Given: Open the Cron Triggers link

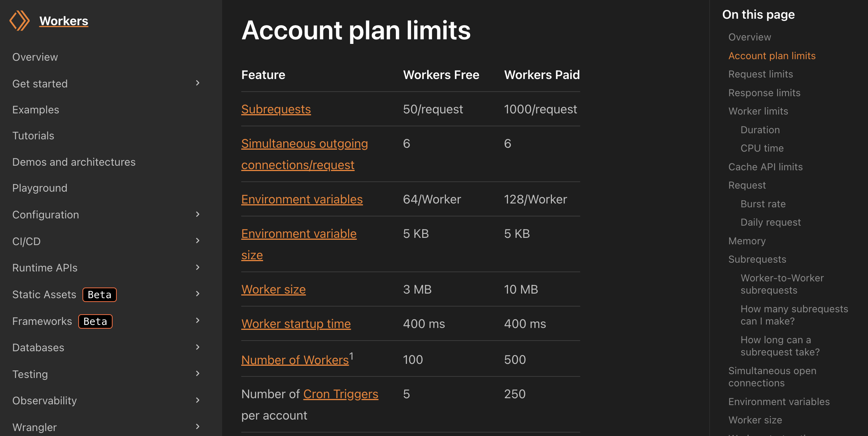Looking at the screenshot, I should coord(340,394).
